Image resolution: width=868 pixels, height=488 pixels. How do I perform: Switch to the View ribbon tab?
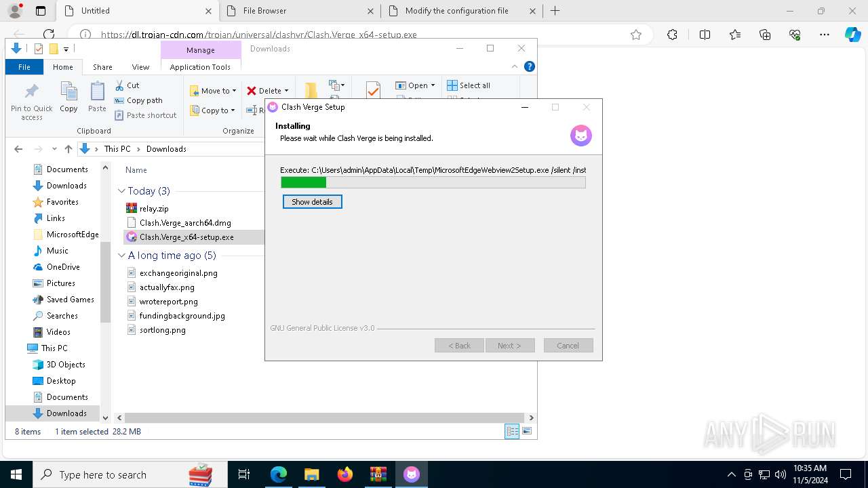(140, 67)
